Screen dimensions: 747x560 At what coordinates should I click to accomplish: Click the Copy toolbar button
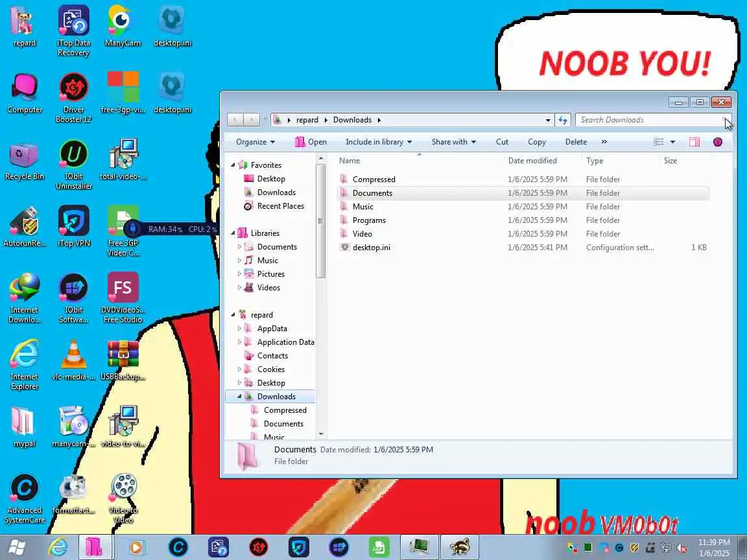[x=536, y=142]
